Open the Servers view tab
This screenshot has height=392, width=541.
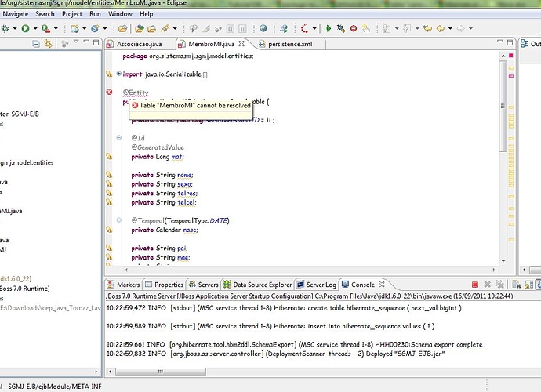[x=207, y=285]
